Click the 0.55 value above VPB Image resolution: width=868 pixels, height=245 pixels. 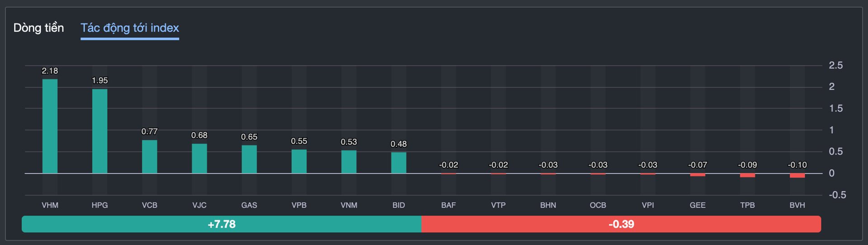[299, 141]
